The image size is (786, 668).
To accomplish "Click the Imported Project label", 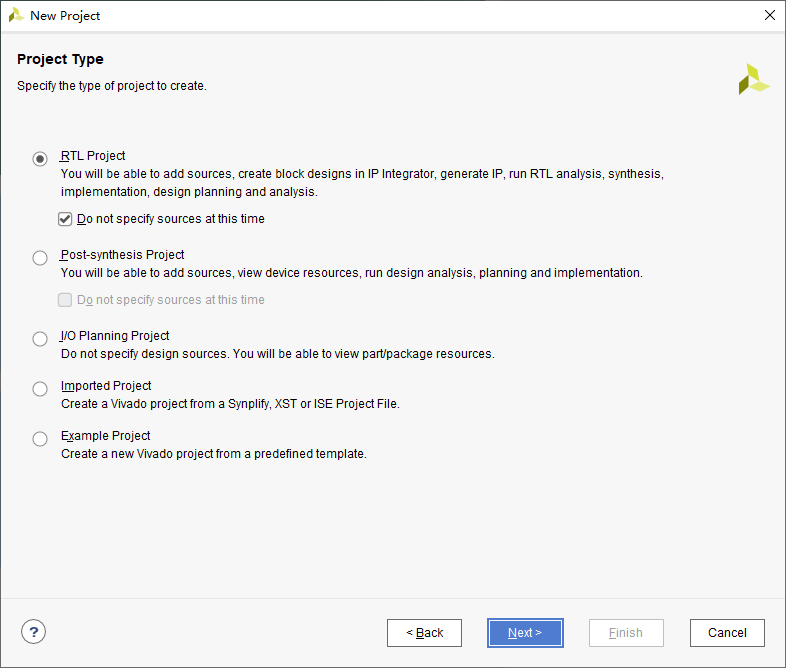I will (x=106, y=386).
